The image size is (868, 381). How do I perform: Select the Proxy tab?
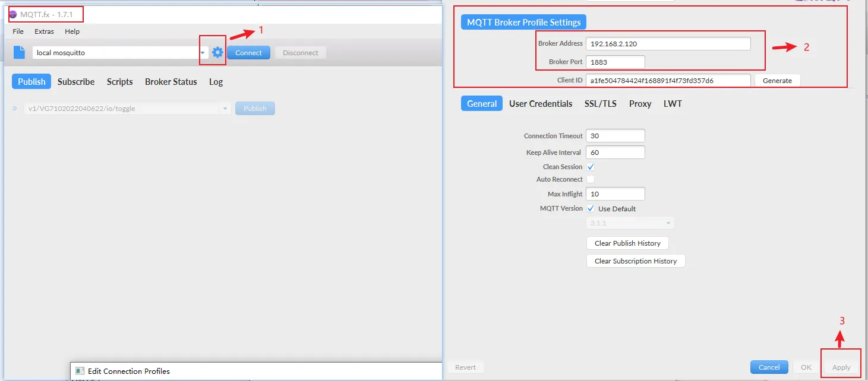coord(640,103)
